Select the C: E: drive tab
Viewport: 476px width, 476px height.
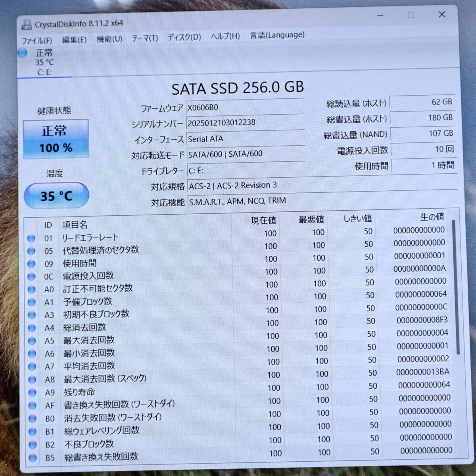[x=44, y=62]
